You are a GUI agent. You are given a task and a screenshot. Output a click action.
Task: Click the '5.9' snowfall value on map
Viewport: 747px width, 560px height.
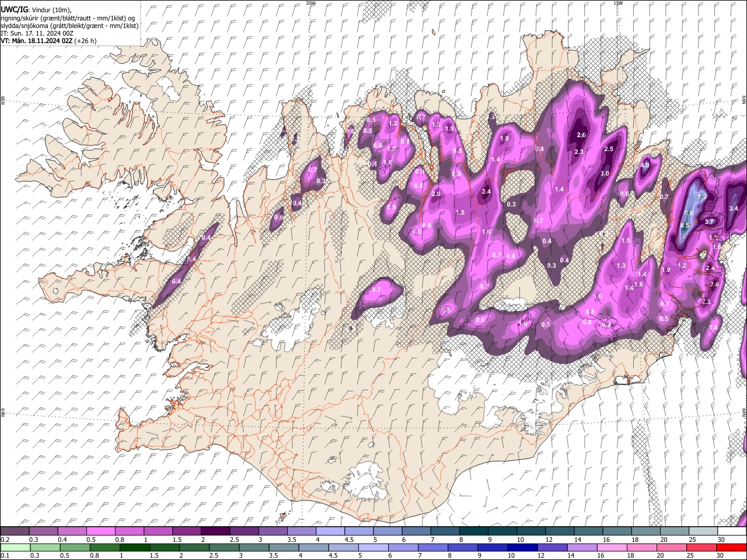702,197
